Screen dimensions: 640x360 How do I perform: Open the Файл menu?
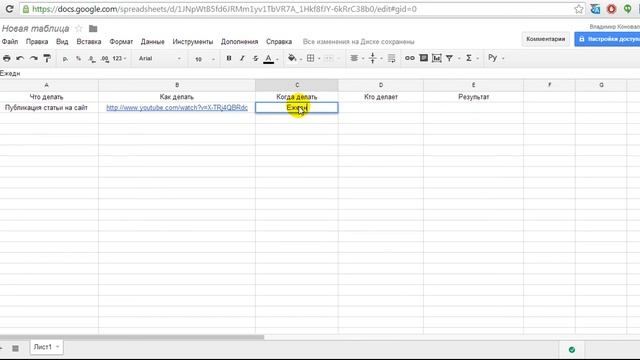click(10, 42)
